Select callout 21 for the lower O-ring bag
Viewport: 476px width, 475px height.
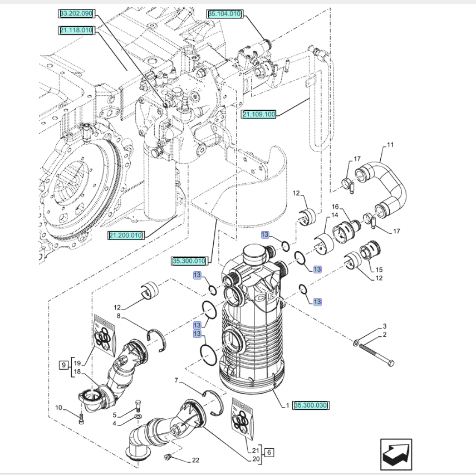coord(256,450)
